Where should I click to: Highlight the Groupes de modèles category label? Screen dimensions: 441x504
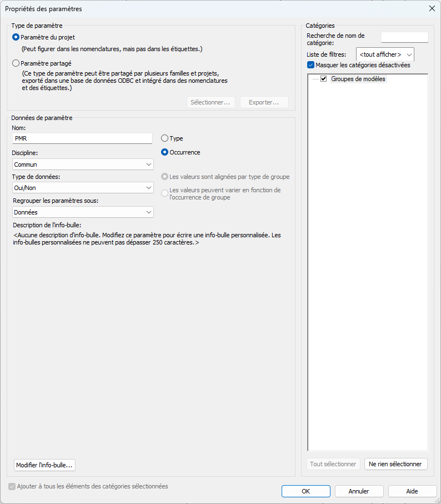pyautogui.click(x=358, y=79)
